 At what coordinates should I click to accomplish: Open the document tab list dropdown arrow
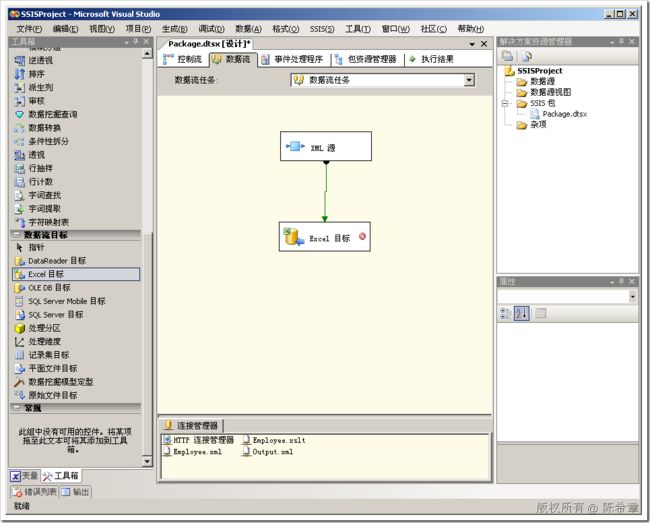coord(472,44)
